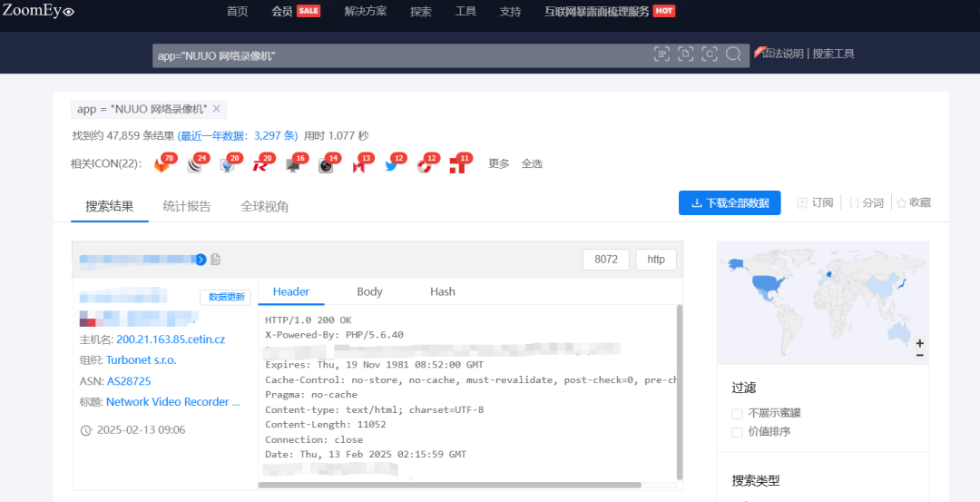Open the 会员 nav item
The image size is (980, 502).
click(x=282, y=11)
